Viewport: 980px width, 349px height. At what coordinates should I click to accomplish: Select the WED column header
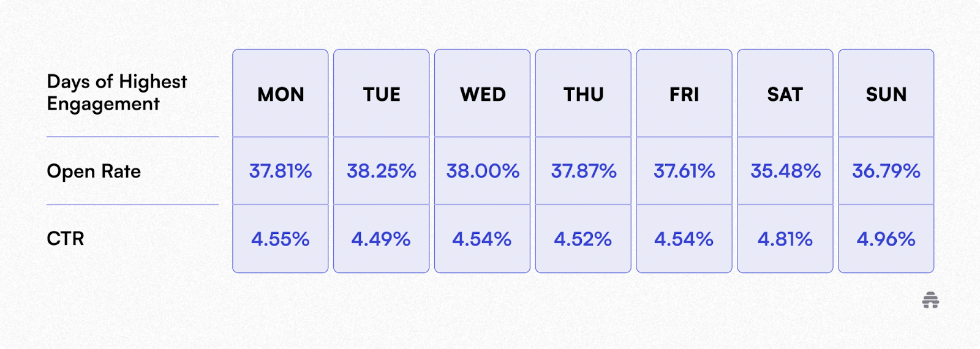(483, 94)
